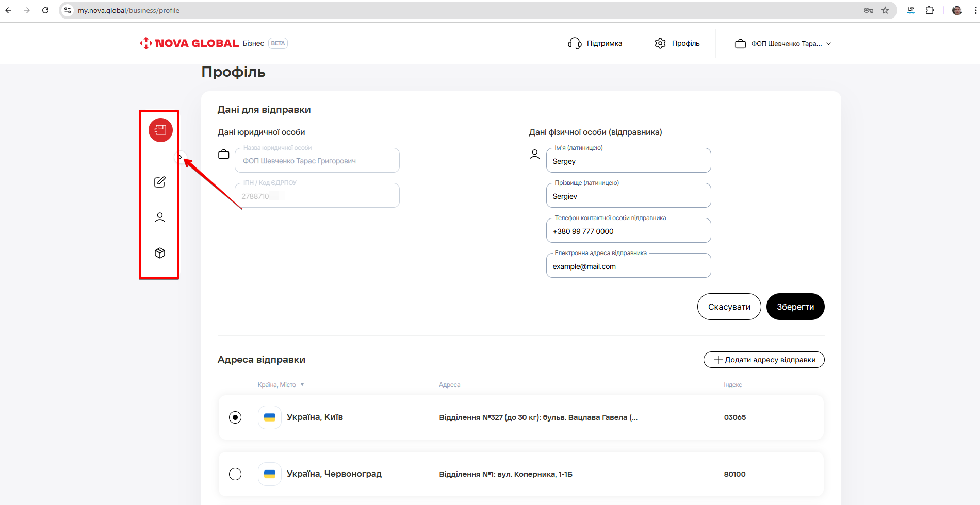Click the sender email input field
The width and height of the screenshot is (980, 505).
point(628,266)
